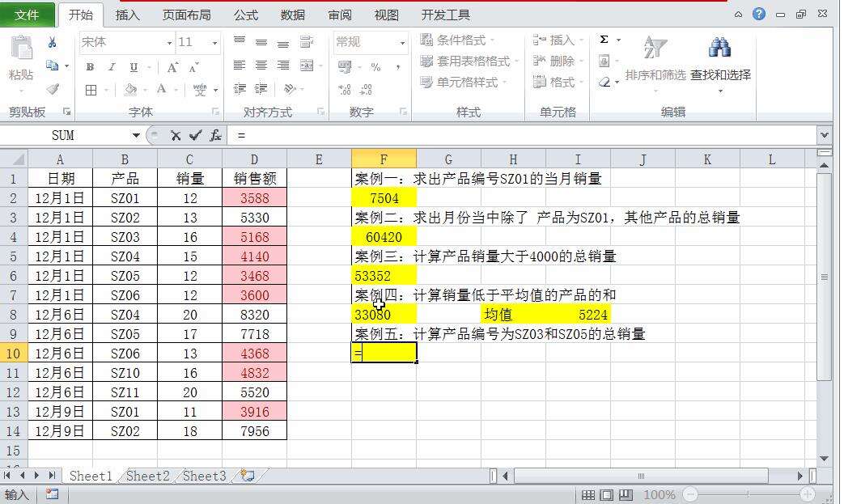Toggle Bold formatting

pyautogui.click(x=90, y=66)
